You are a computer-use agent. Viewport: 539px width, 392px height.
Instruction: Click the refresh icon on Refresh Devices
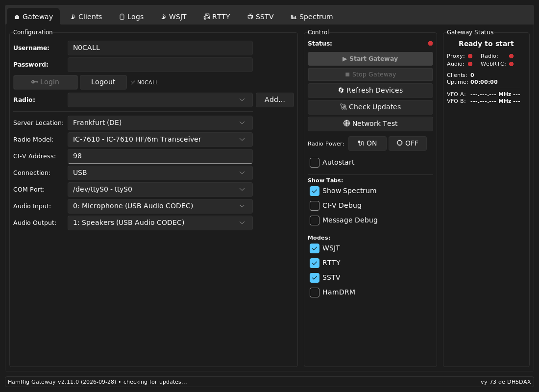[341, 90]
